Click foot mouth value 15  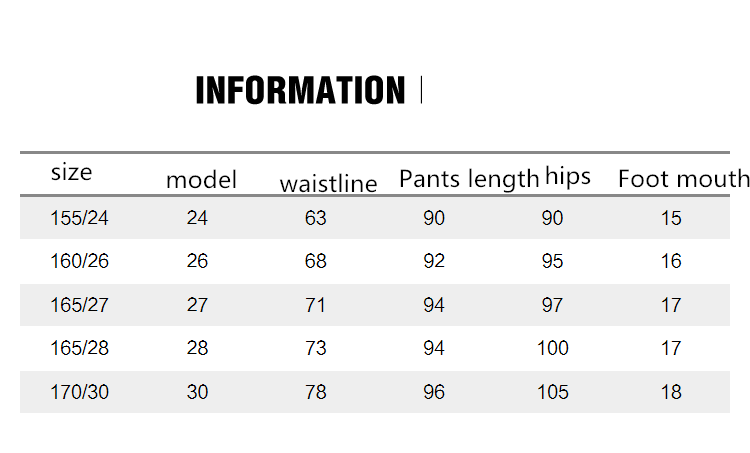[x=671, y=218]
